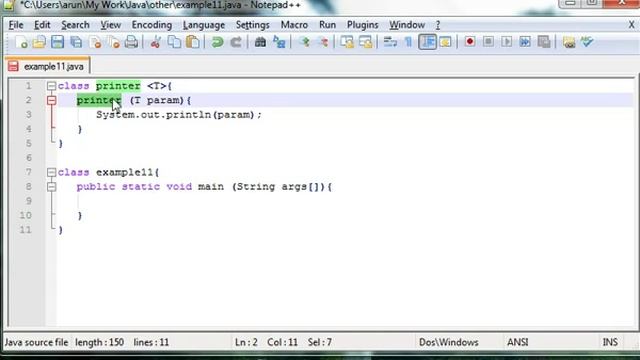Toggle the Indent Guide button
The height and width of the screenshot is (360, 640).
coord(427,42)
